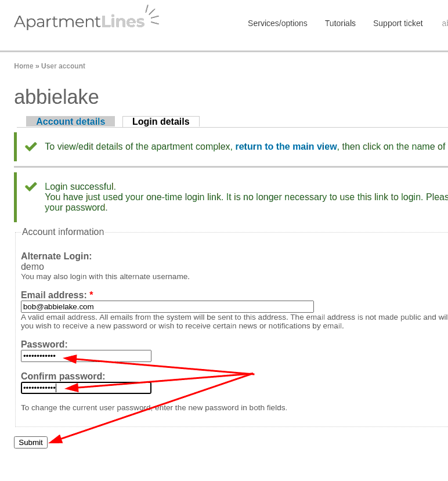Screen dimensions: 448x481
Task: Select the Login details tab
Action: click(161, 121)
